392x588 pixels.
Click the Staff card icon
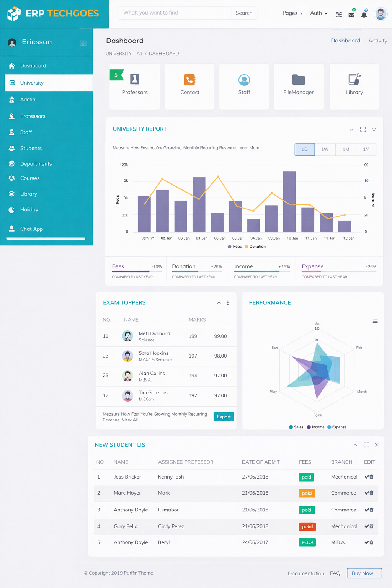244,80
